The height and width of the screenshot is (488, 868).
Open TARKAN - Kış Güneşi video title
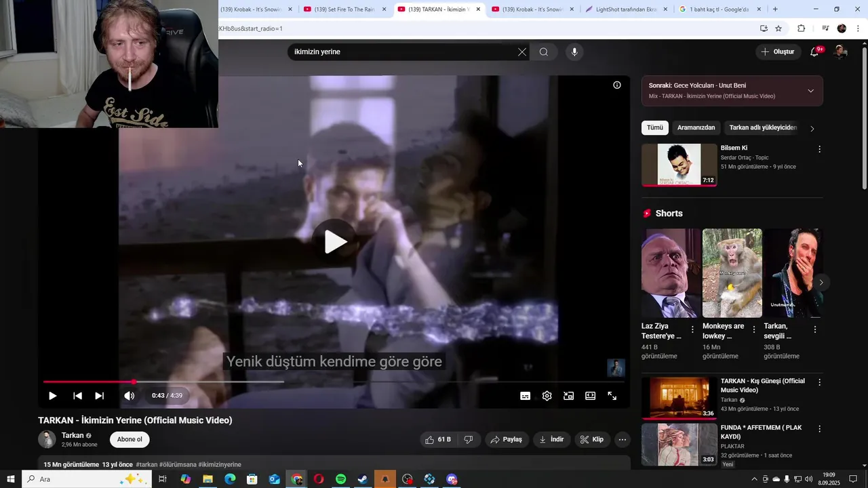tap(762, 386)
